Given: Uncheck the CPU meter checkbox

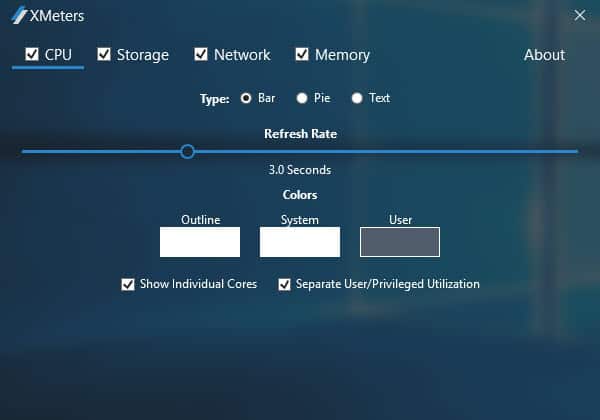Looking at the screenshot, I should (x=31, y=54).
